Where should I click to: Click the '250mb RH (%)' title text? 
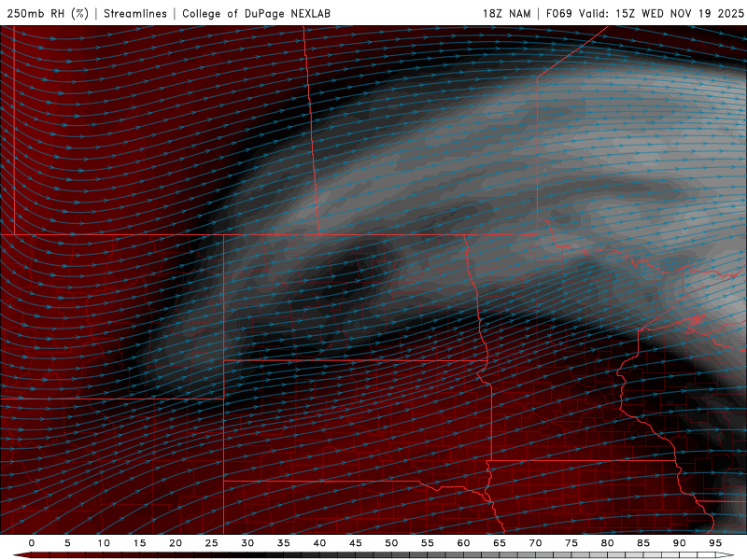click(x=48, y=13)
